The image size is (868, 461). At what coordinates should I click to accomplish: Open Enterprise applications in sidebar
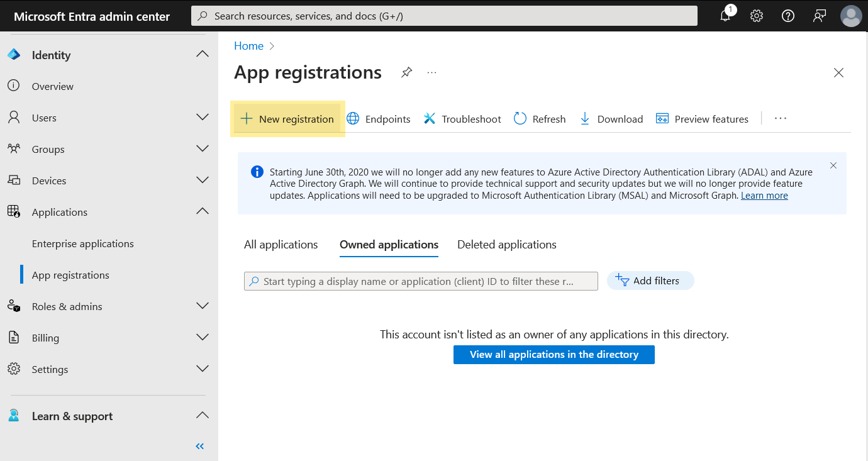(83, 243)
